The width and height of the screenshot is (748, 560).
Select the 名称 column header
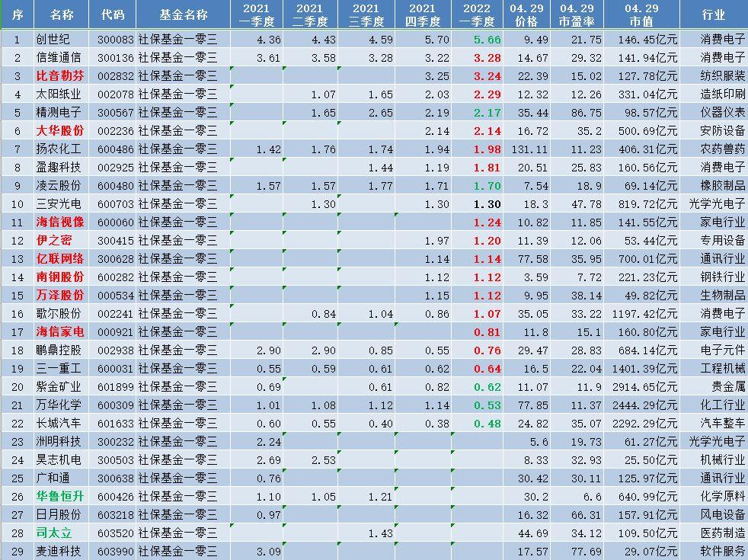coord(62,14)
